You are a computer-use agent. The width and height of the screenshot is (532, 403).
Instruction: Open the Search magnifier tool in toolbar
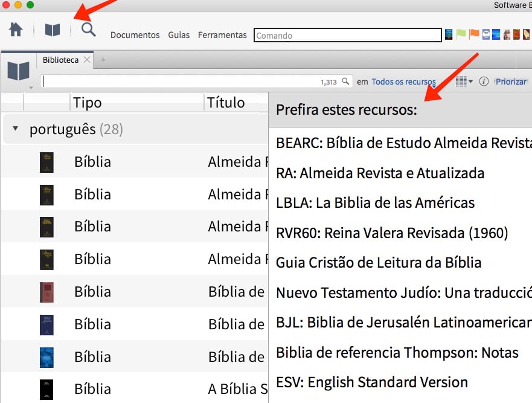click(x=89, y=30)
